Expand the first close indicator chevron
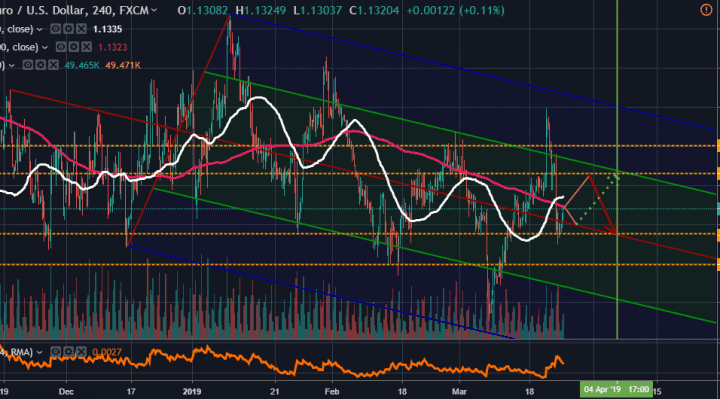Image resolution: width=720 pixels, height=399 pixels. [x=39, y=29]
